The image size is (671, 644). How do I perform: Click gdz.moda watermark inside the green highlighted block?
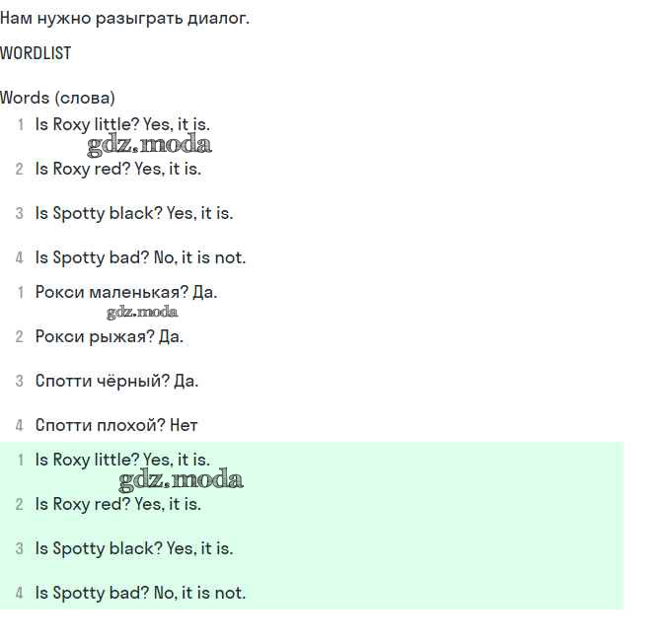tap(181, 480)
